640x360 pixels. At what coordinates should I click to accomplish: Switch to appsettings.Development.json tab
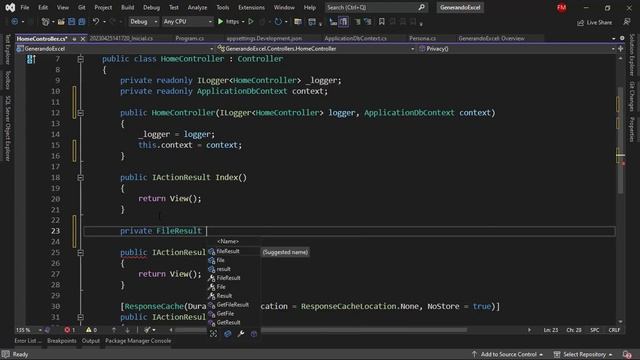coord(264,38)
